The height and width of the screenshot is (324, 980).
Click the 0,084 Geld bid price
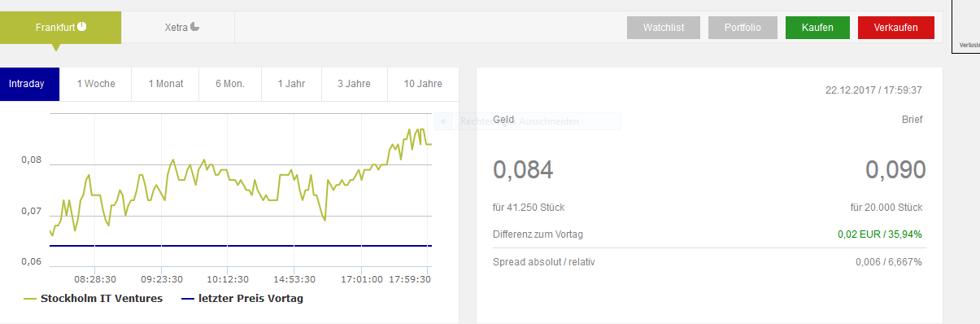coord(523,169)
